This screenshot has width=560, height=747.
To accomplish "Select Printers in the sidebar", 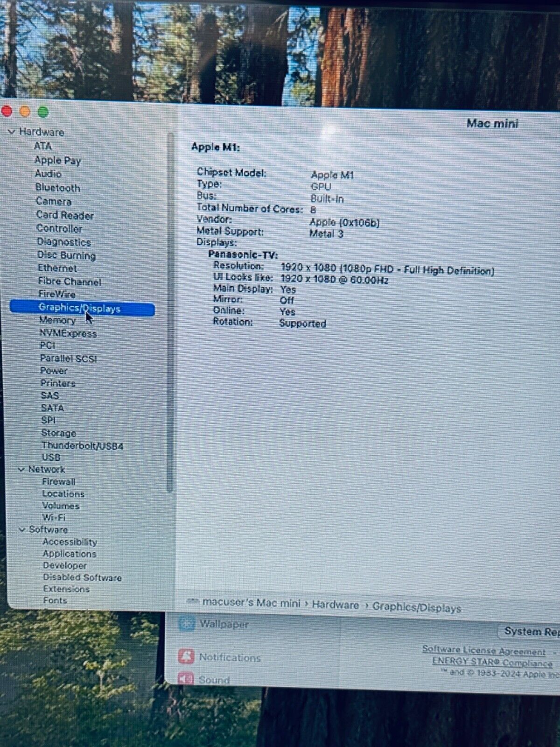I will pos(58,383).
